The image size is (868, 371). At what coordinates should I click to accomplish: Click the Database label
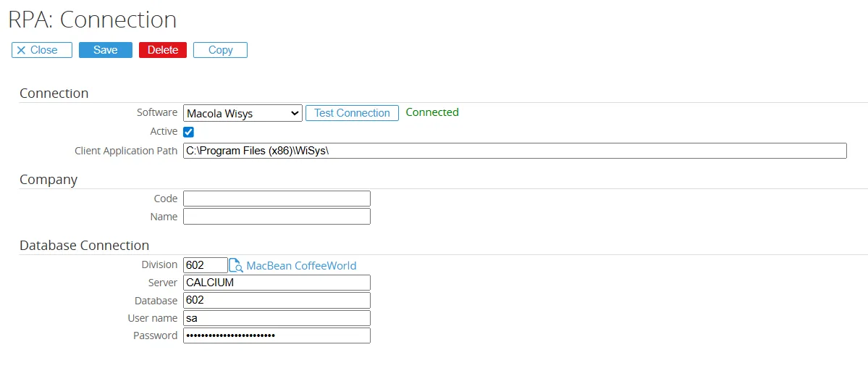[x=156, y=301]
